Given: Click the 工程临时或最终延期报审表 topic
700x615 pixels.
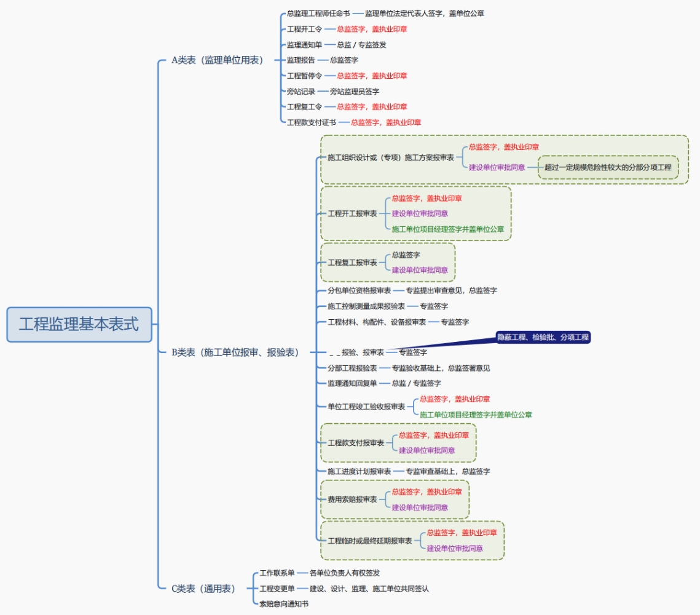Looking at the screenshot, I should pos(369,541).
